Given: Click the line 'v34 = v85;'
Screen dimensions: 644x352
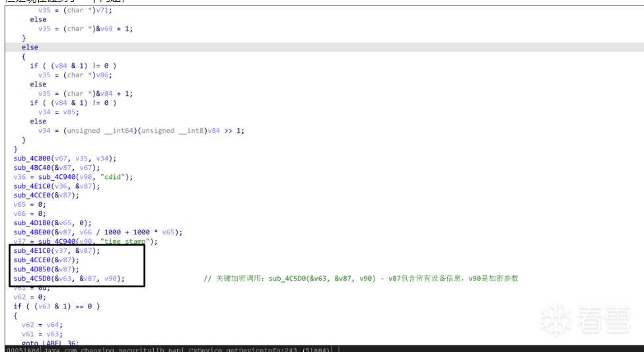Looking at the screenshot, I should [x=58, y=112].
